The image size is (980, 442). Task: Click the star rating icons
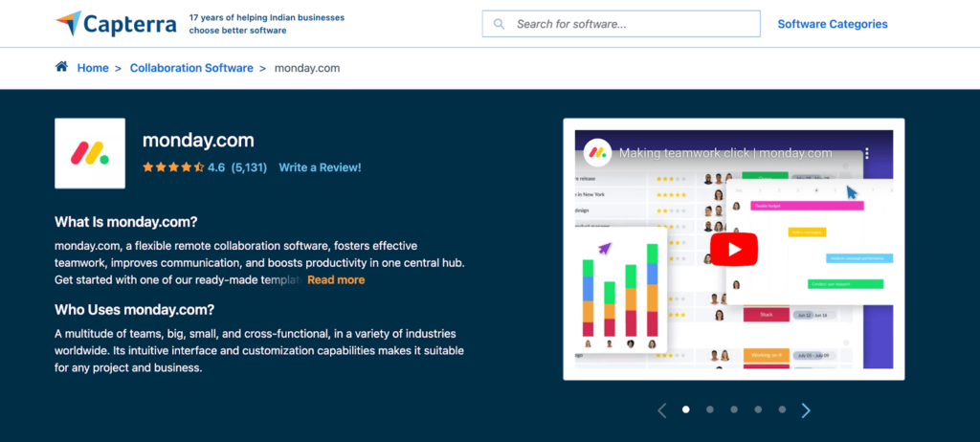pos(173,166)
